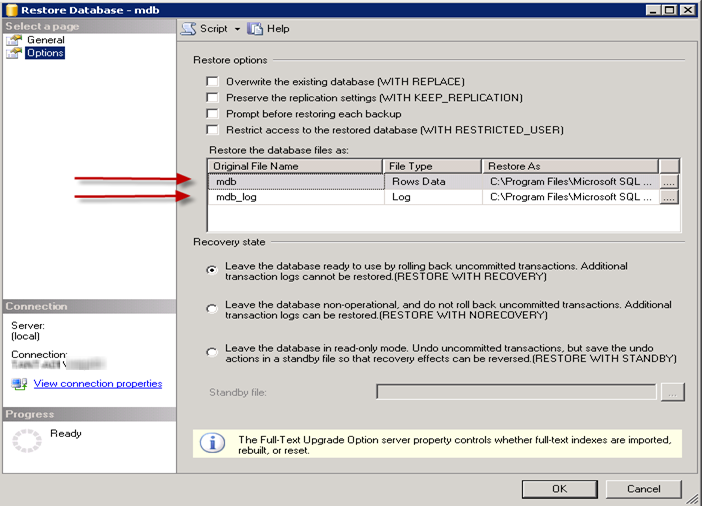Check Preserve the replication settings

(x=212, y=98)
